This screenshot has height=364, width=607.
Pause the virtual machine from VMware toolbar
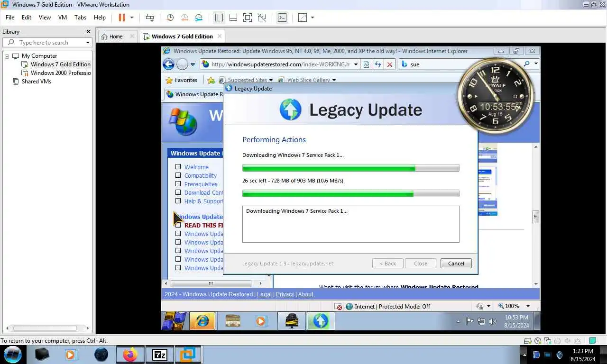(x=121, y=18)
